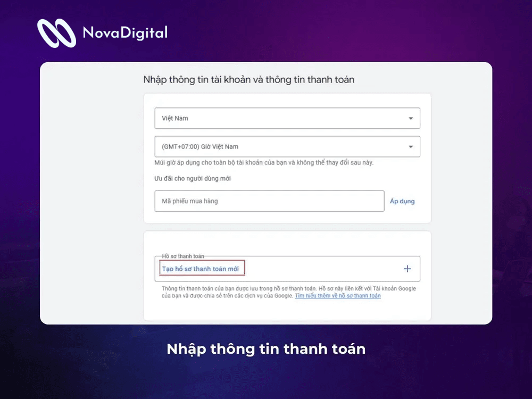Viewport: 532px width, 399px height.
Task: Click the country field's dropdown arrow
Action: click(x=410, y=118)
